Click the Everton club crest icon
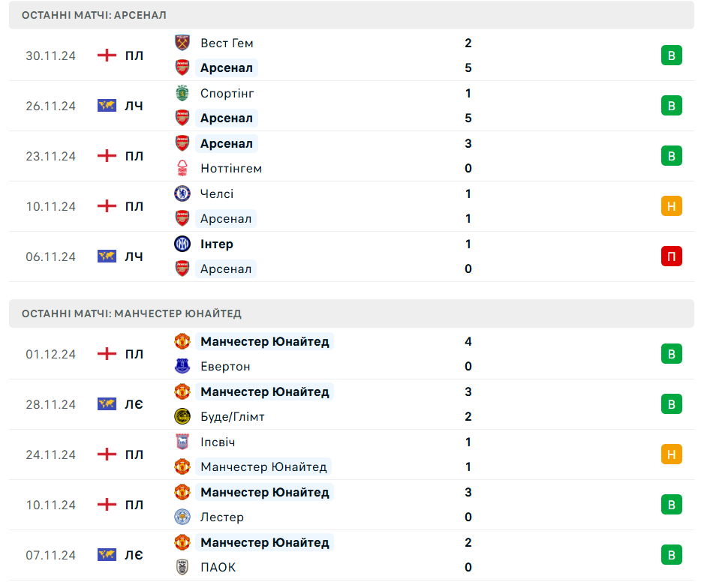Screen dimensions: 707x588 (182, 366)
